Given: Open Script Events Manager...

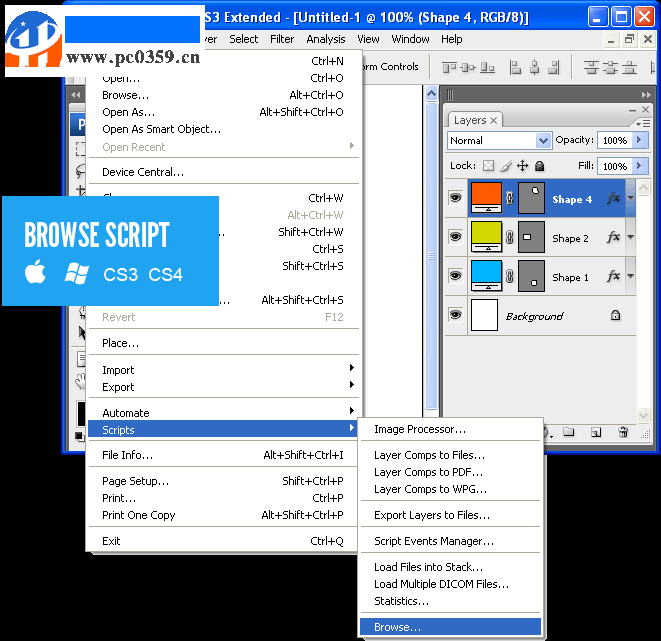Looking at the screenshot, I should point(450,541).
